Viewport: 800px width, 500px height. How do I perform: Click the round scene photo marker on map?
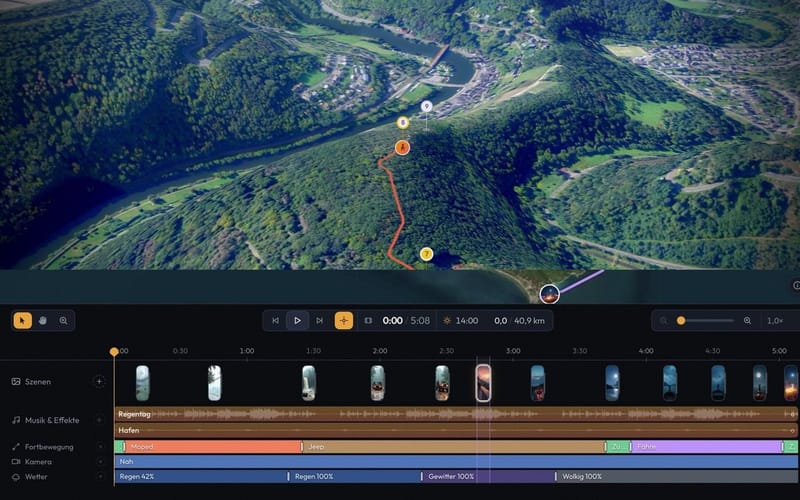pos(549,294)
